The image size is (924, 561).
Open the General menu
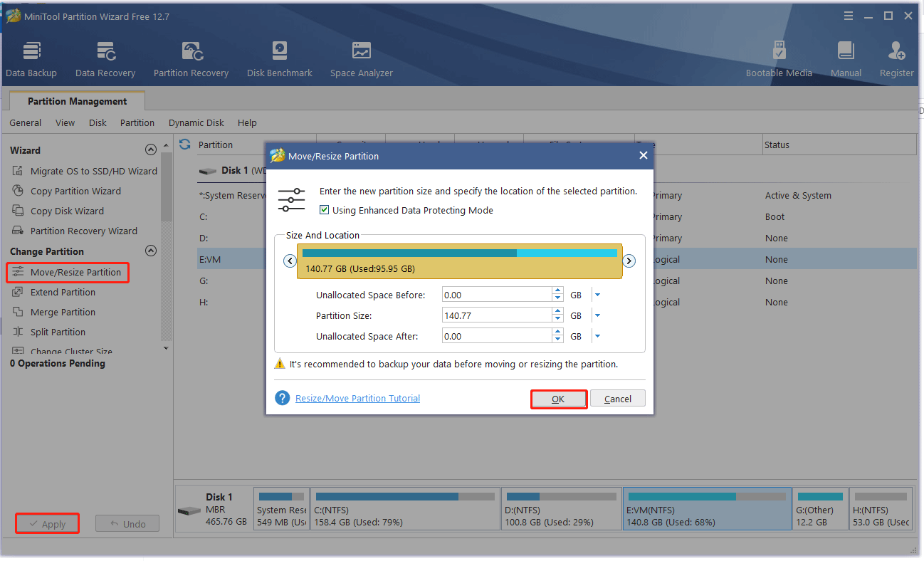point(26,122)
